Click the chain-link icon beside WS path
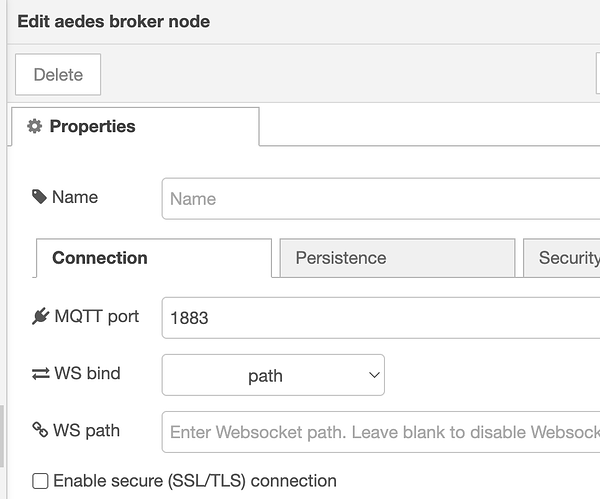 pyautogui.click(x=40, y=430)
